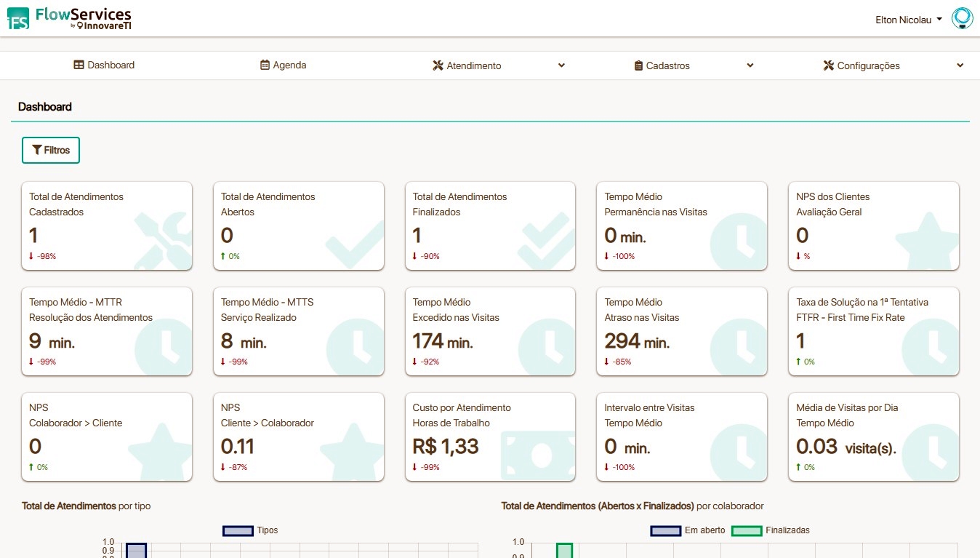The image size is (980, 558).
Task: Go to the Dashboard menu item
Action: 104,65
